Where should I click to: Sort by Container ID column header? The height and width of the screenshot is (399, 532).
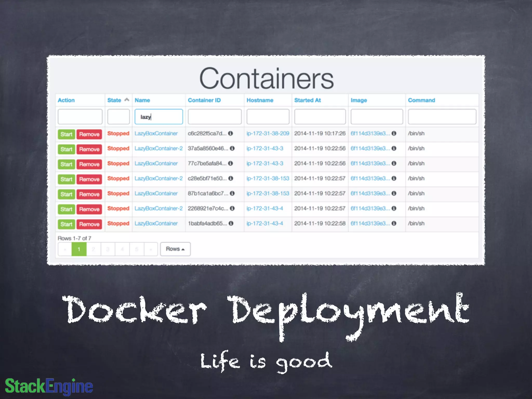tap(204, 100)
